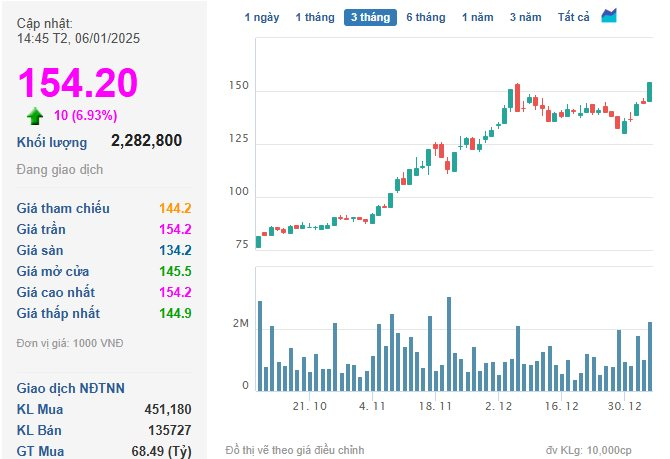
Task: Click the Đơn vị giá: 1000 VNĐ note
Action: pyautogui.click(x=70, y=343)
